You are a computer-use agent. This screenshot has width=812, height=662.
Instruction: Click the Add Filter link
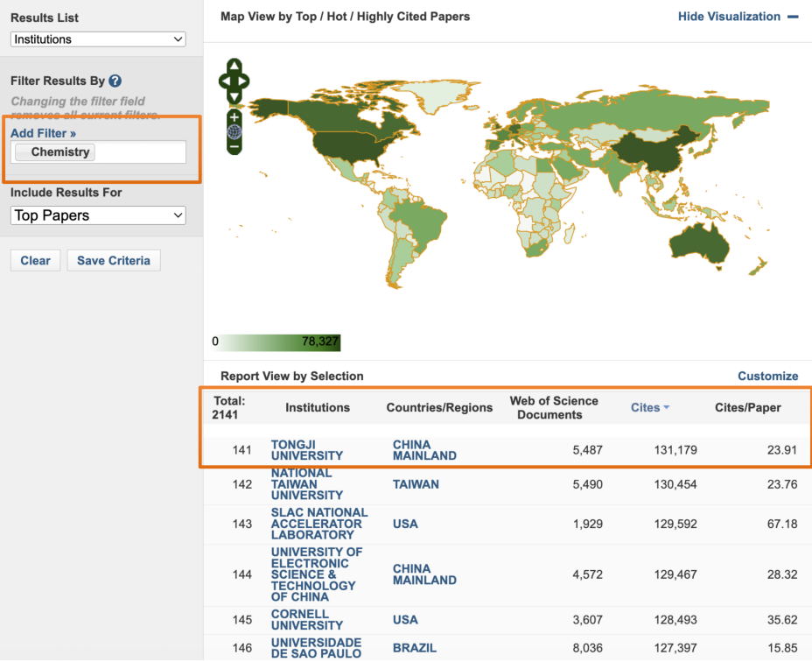point(43,133)
